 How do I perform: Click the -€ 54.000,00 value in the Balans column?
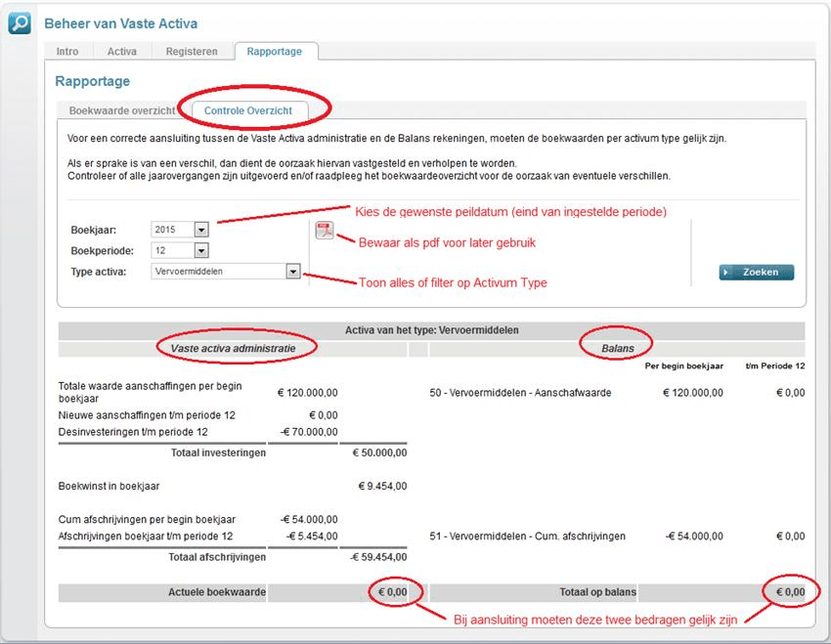coord(694,536)
